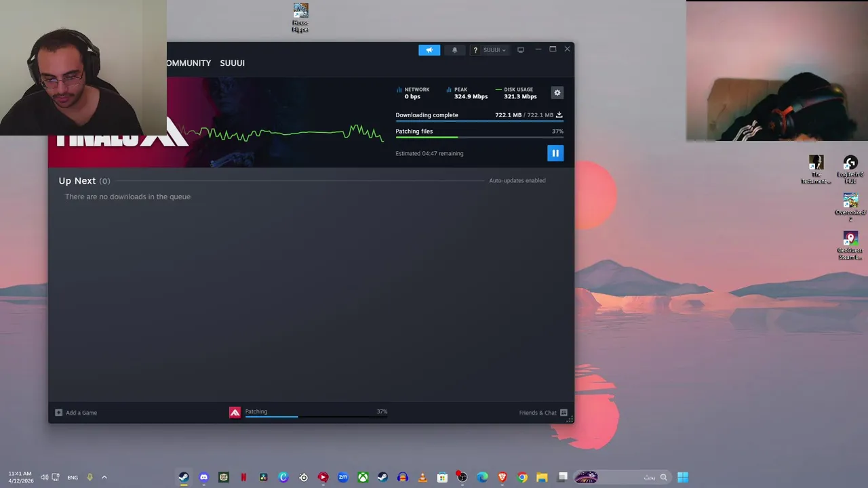Screen dimensions: 868x488
Task: Open the COMMUNITY menu in Steam
Action: [x=189, y=63]
